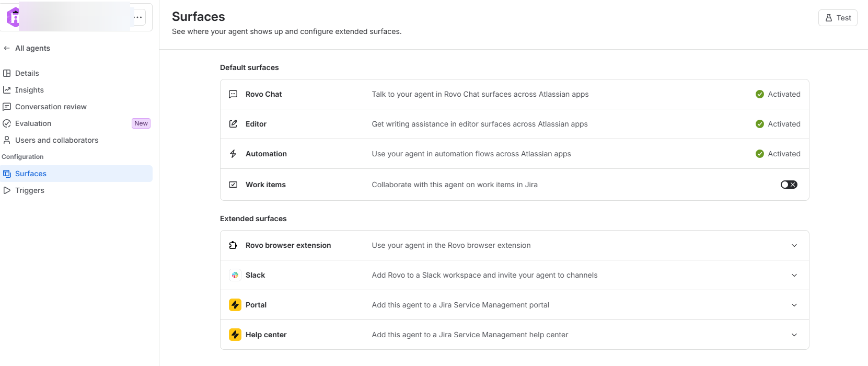This screenshot has width=868, height=366.
Task: Click the yellow Help center icon
Action: click(x=235, y=335)
